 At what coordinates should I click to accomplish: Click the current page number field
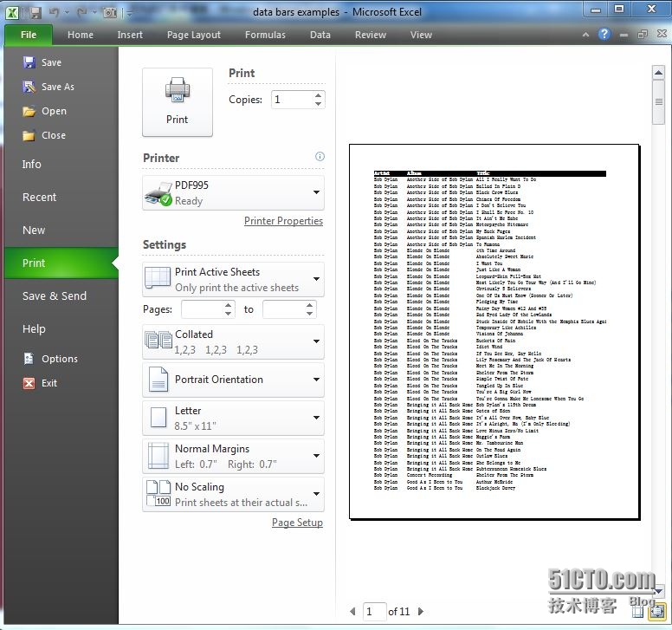[374, 611]
